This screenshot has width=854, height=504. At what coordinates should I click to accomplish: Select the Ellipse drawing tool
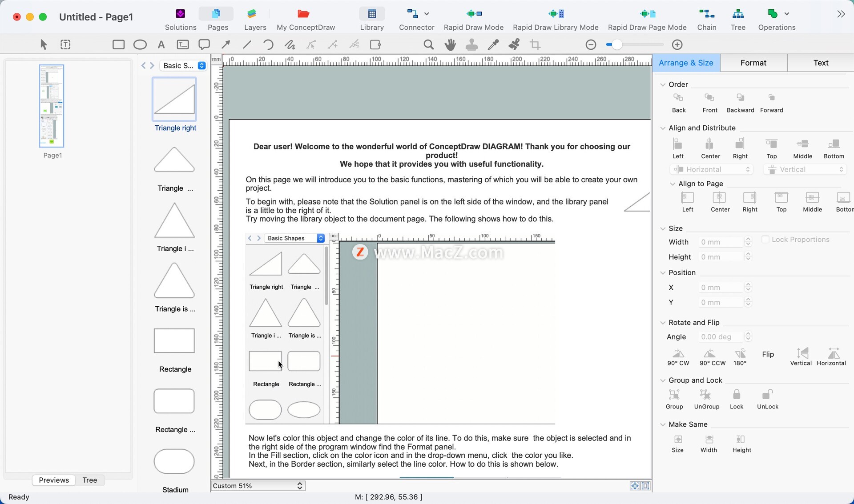point(140,44)
